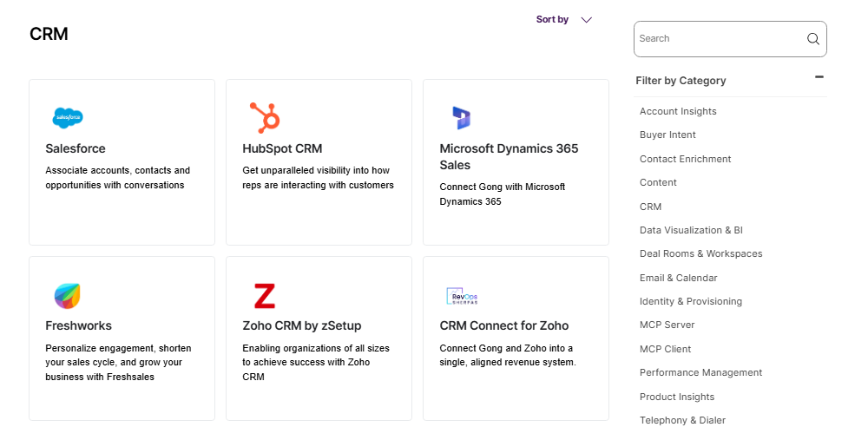Open the Sort by dropdown chevron

pyautogui.click(x=586, y=20)
